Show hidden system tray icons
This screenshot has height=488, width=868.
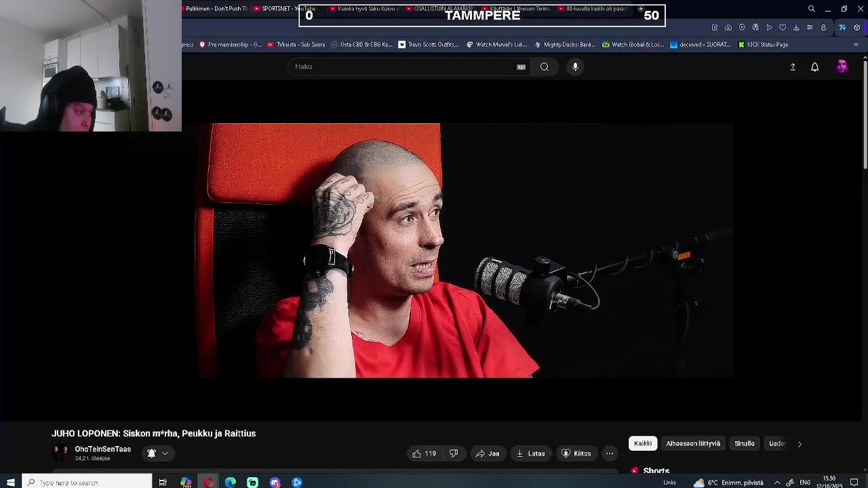coord(777,483)
